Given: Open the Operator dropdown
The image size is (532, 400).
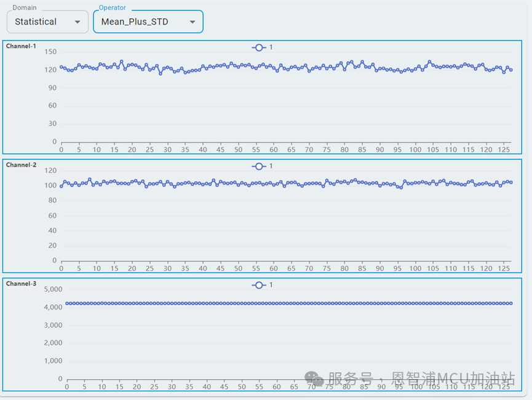Looking at the screenshot, I should tap(148, 21).
